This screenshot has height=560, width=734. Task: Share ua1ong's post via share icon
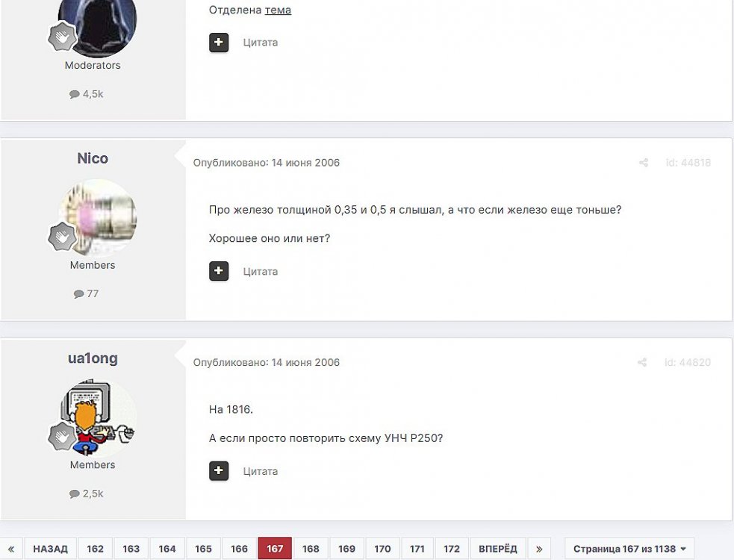coord(642,362)
